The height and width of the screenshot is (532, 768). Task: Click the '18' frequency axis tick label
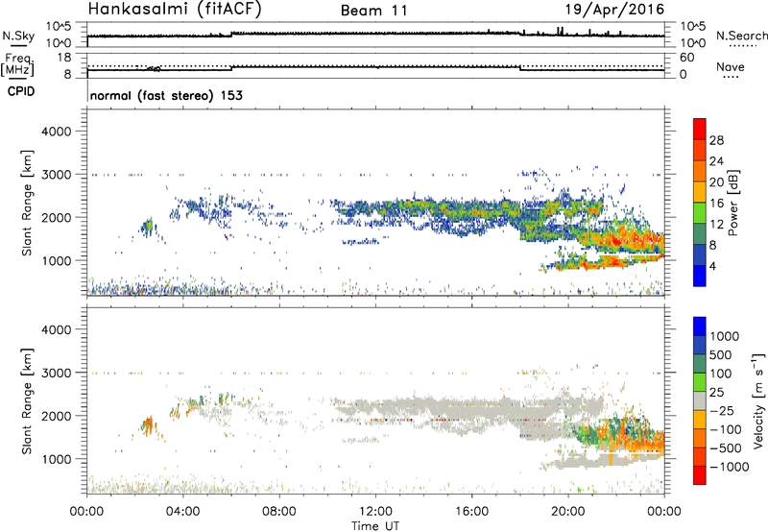pyautogui.click(x=64, y=58)
